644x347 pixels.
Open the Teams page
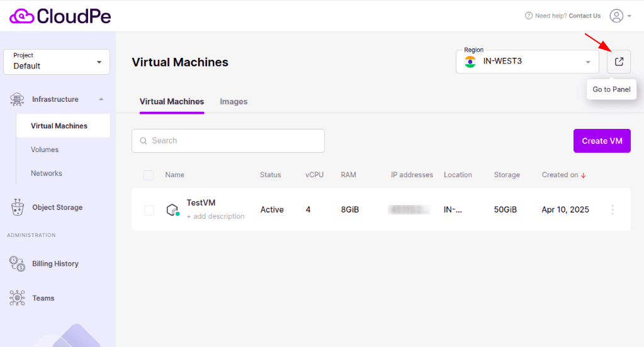tap(43, 298)
